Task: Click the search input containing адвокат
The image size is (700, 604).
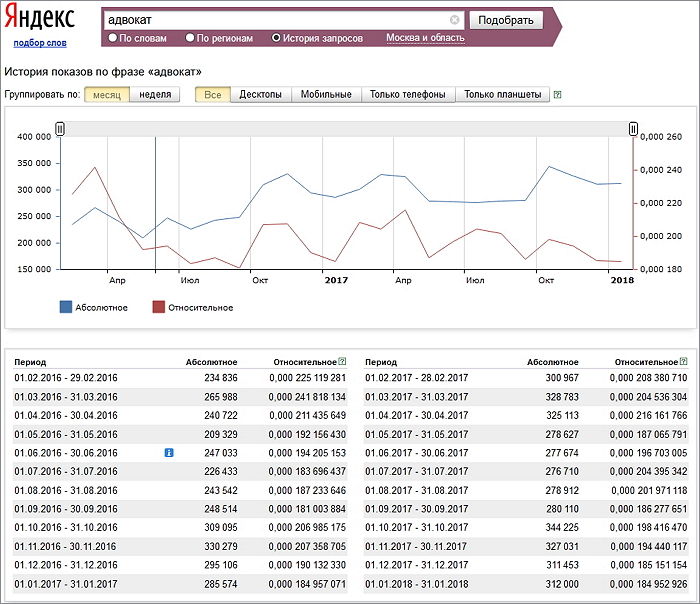Action: [277, 20]
